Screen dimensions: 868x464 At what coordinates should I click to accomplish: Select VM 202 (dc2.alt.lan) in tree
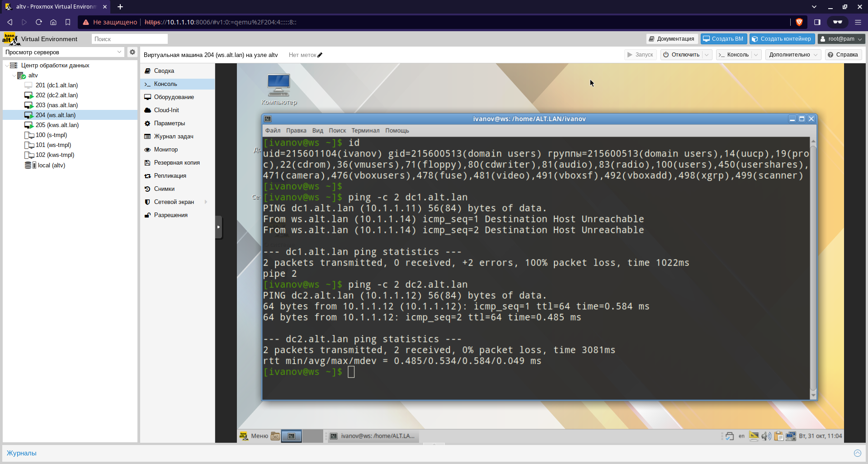tap(57, 95)
